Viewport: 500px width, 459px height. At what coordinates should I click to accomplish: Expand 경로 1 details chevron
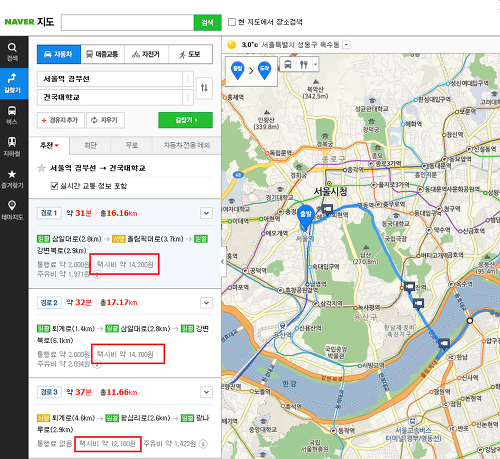tap(206, 213)
